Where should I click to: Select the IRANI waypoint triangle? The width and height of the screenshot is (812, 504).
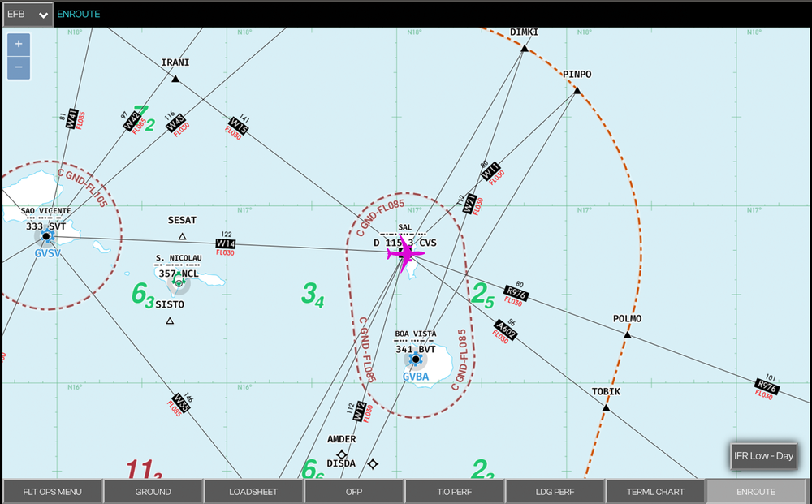pyautogui.click(x=175, y=78)
